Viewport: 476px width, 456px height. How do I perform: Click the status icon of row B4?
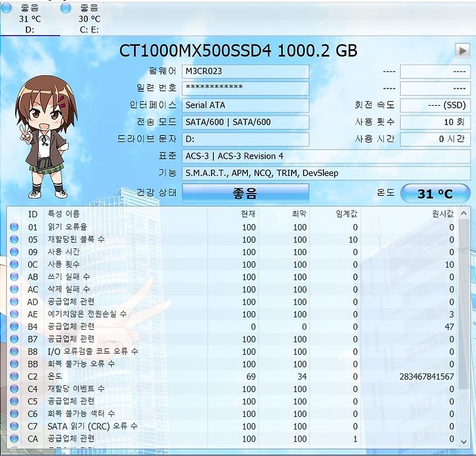coord(14,326)
